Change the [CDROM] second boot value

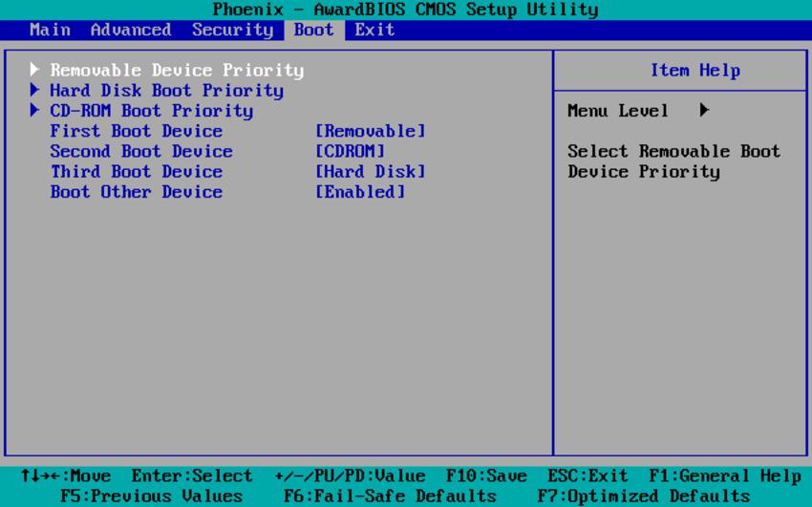(350, 151)
